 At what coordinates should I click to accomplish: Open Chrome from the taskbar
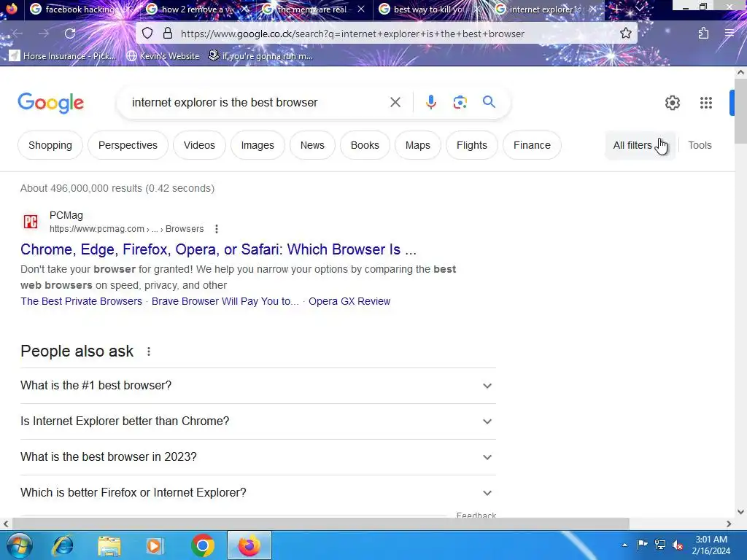tap(203, 545)
